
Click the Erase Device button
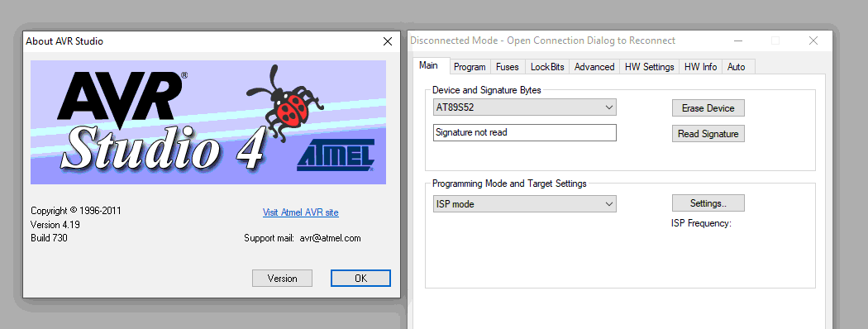pos(708,108)
